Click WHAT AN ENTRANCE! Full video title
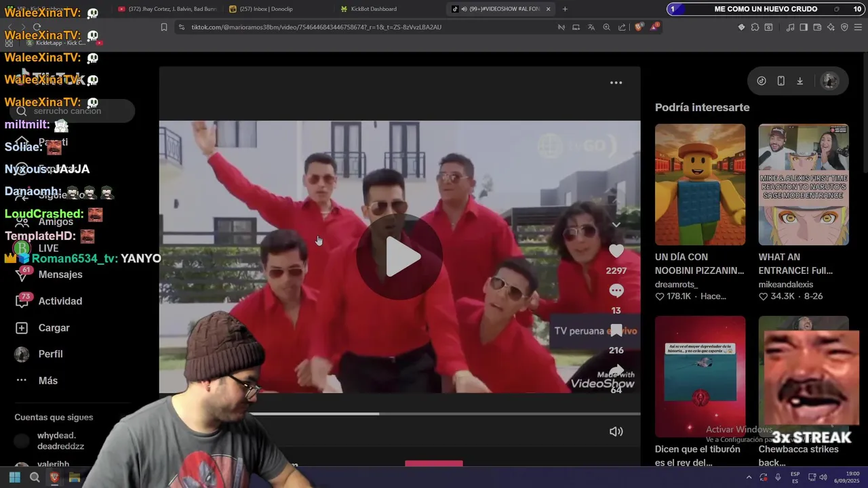This screenshot has height=488, width=868. click(x=795, y=264)
